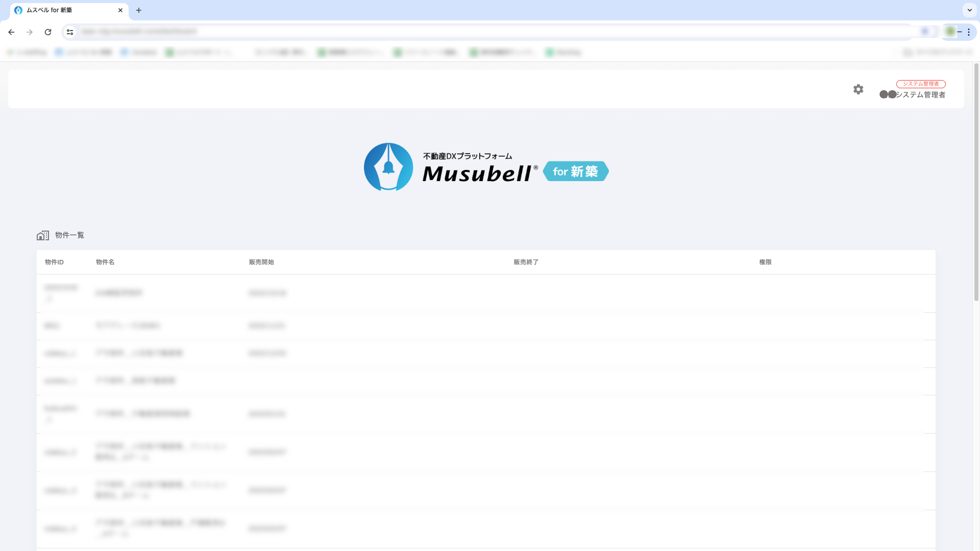Click the browser forward arrow

point(30,32)
